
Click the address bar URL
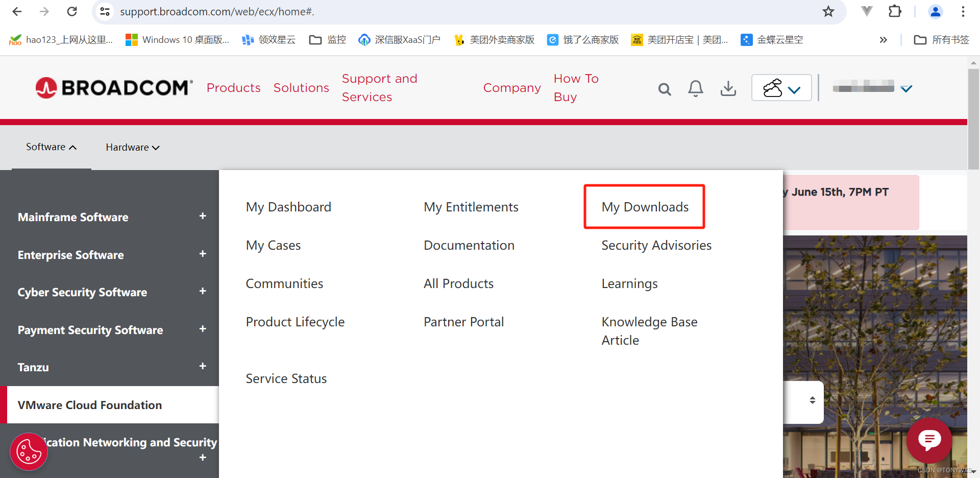[217, 11]
